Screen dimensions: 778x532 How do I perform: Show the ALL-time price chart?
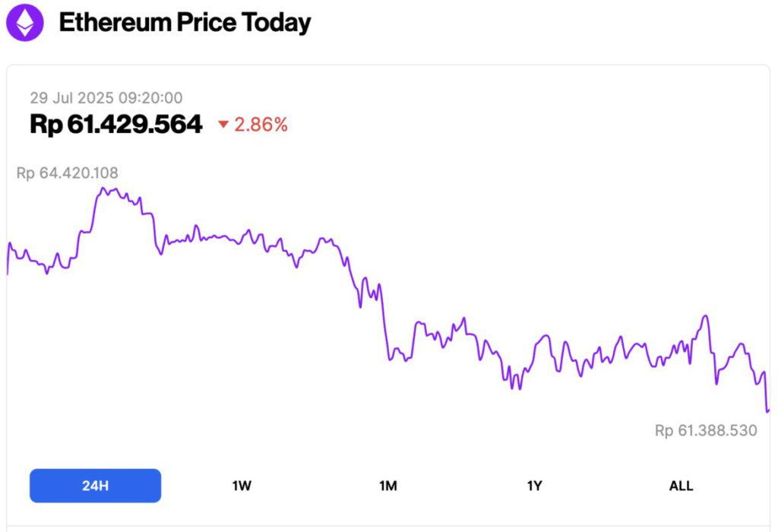(x=681, y=485)
